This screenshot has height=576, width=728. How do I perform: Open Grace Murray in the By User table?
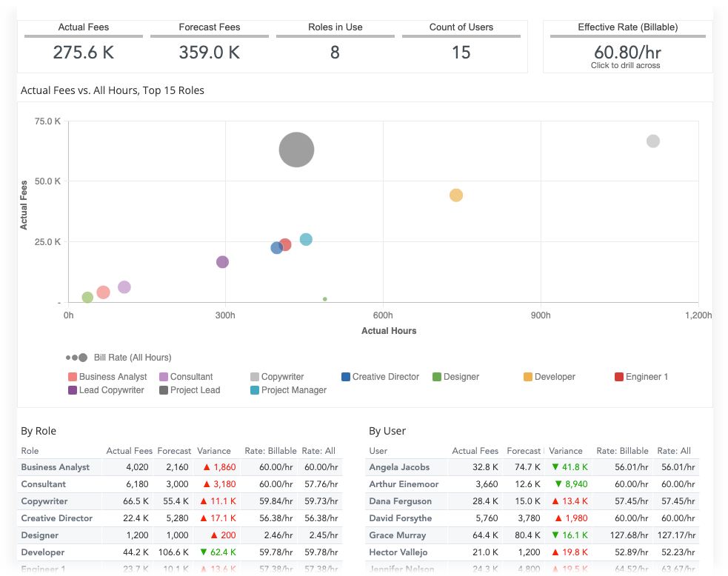[398, 535]
